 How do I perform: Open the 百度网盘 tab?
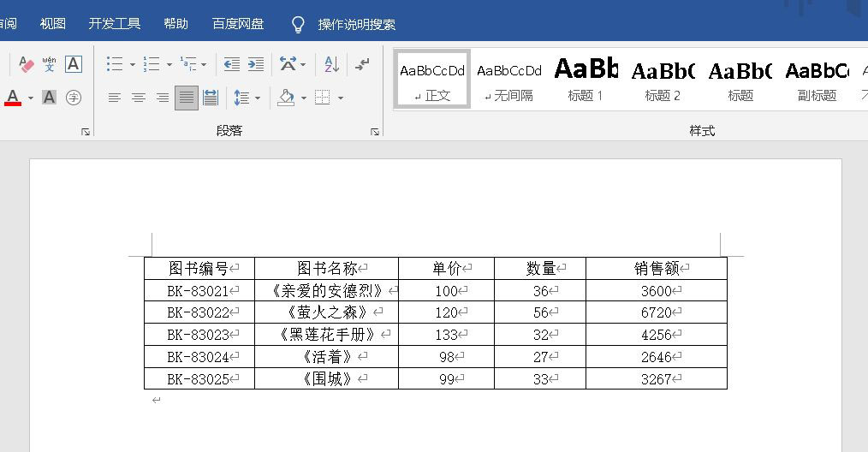tap(238, 24)
